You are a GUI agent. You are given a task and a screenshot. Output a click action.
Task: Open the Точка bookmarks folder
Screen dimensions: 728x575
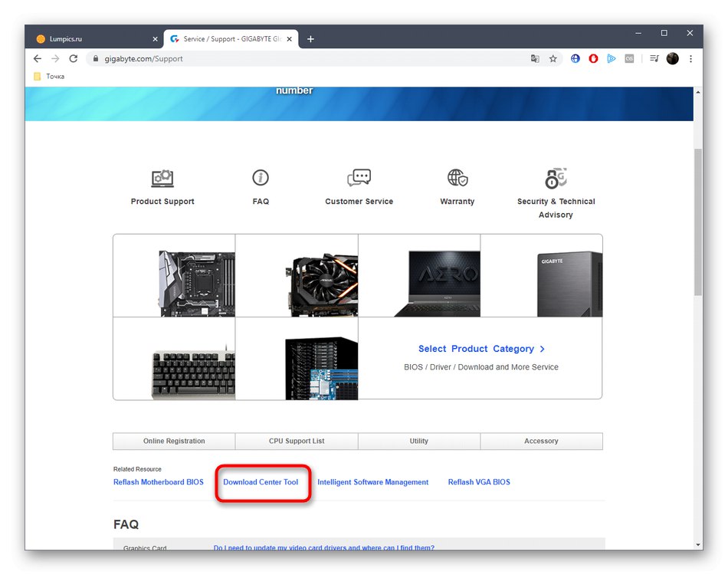[49, 76]
